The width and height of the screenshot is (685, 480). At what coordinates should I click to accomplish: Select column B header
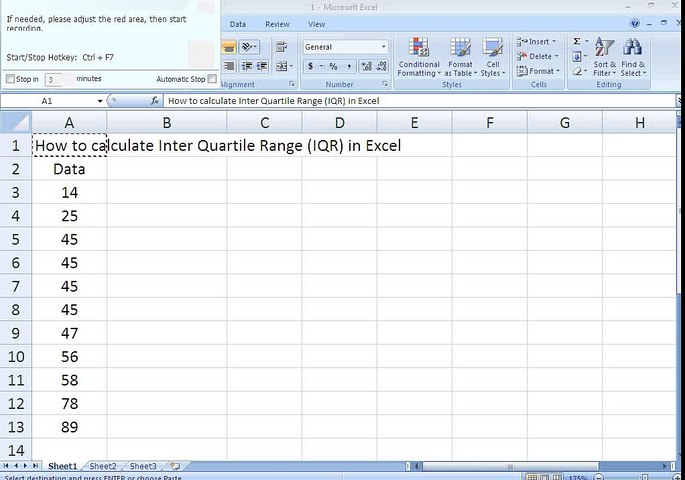click(x=166, y=123)
